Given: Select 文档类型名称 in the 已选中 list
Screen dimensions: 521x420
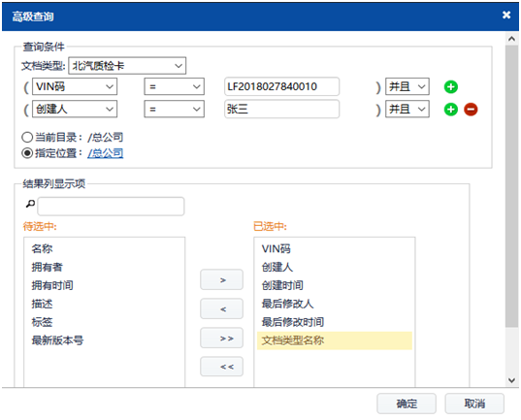Looking at the screenshot, I should coord(335,340).
